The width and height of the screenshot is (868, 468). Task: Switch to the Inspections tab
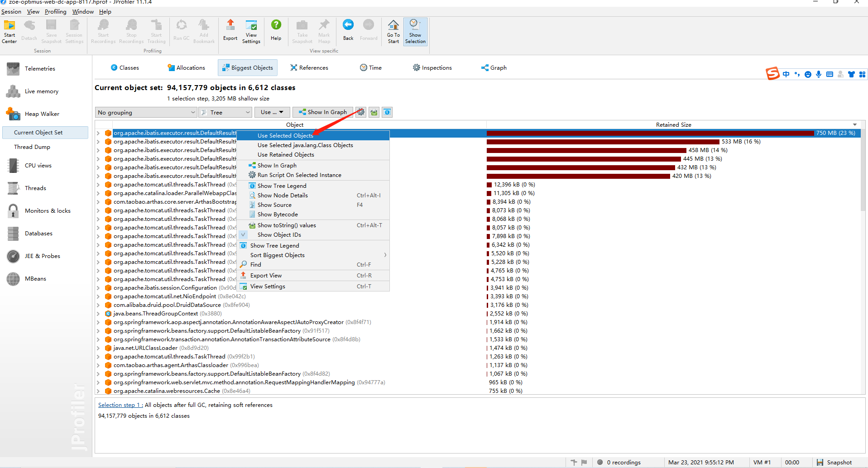[x=432, y=67]
